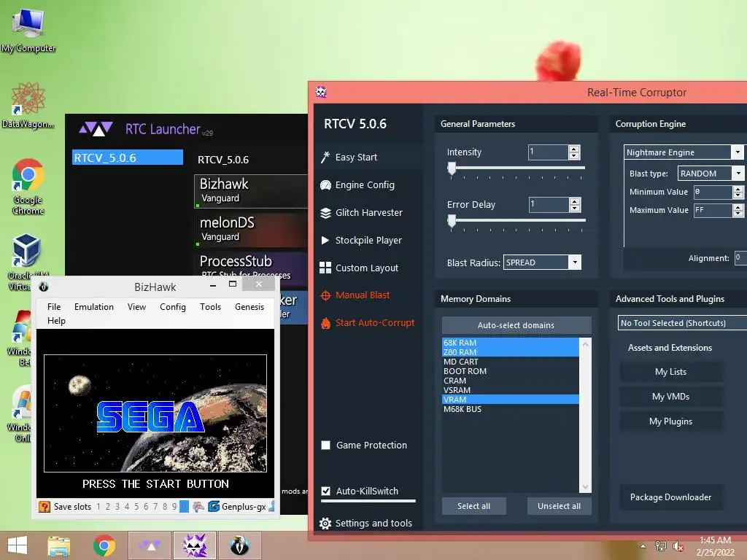Click the Manual Blast crosshair icon
The height and width of the screenshot is (560, 747).
coord(325,295)
